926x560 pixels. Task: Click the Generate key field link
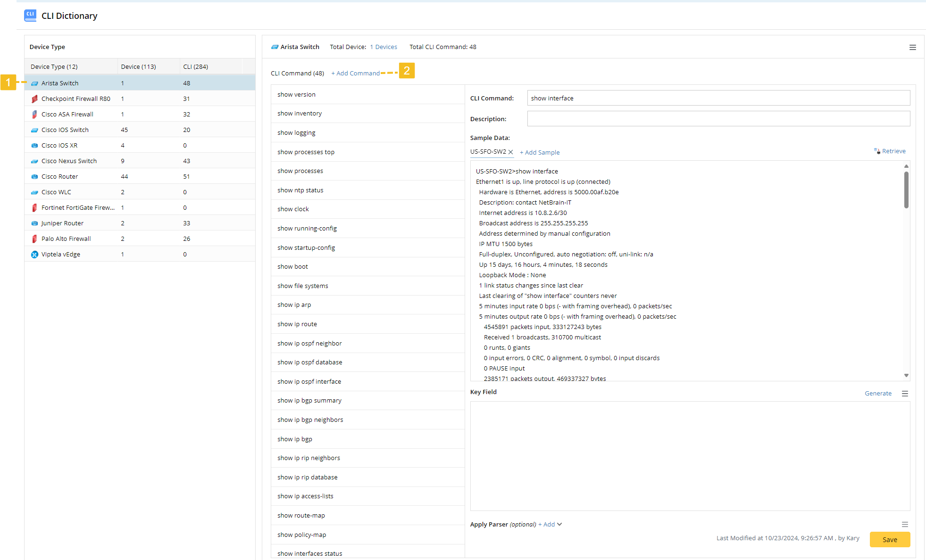878,393
